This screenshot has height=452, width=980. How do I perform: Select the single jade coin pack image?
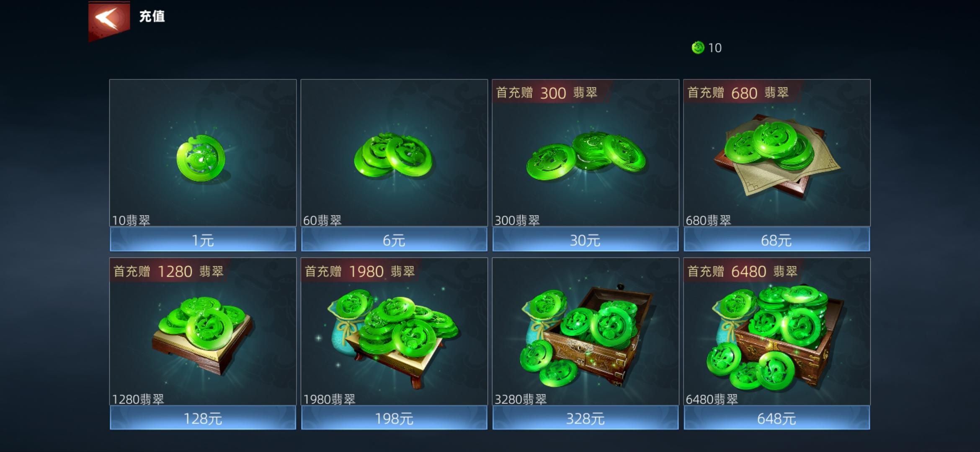click(201, 157)
